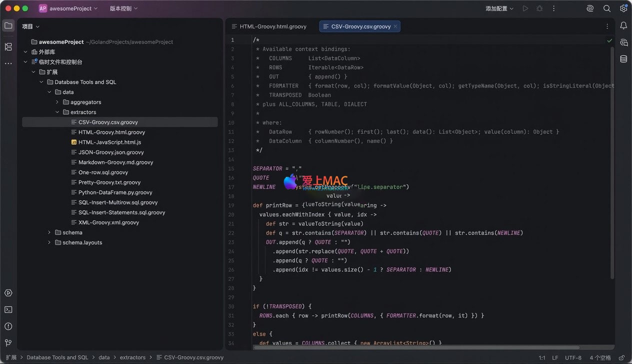Image resolution: width=632 pixels, height=364 pixels.
Task: Switch to HTML-Groovy.html.groovy tab
Action: 272,26
